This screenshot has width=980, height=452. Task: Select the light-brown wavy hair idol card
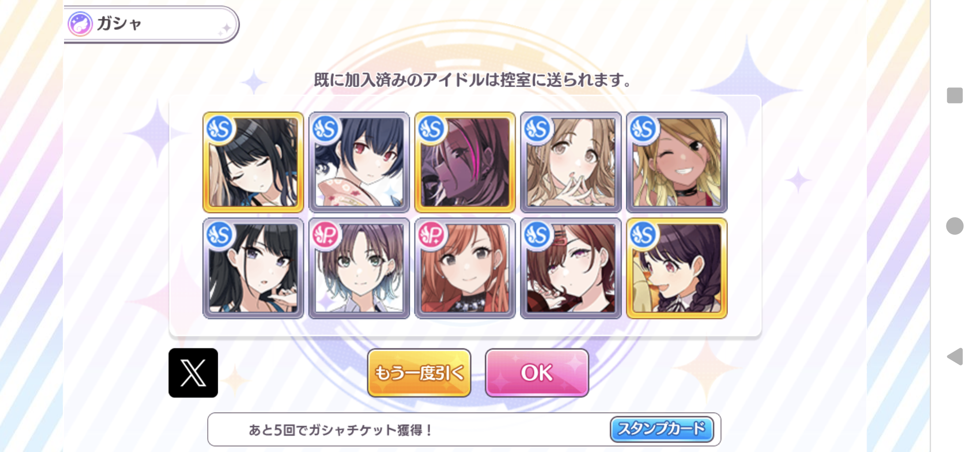pyautogui.click(x=571, y=162)
